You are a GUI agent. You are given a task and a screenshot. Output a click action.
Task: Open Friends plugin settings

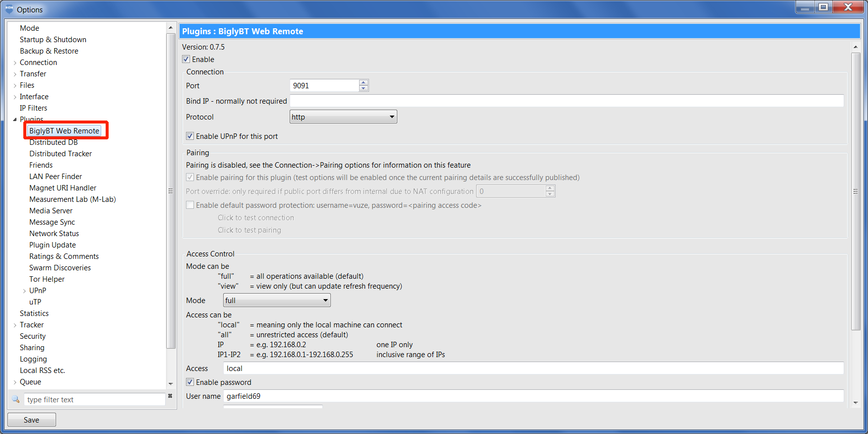click(x=41, y=165)
